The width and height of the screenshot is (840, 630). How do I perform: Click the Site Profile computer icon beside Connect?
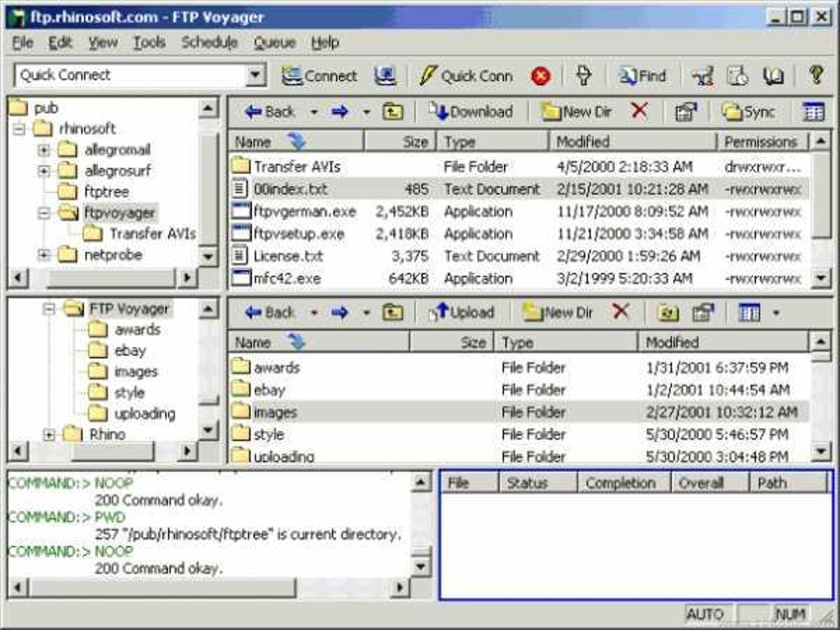click(385, 76)
